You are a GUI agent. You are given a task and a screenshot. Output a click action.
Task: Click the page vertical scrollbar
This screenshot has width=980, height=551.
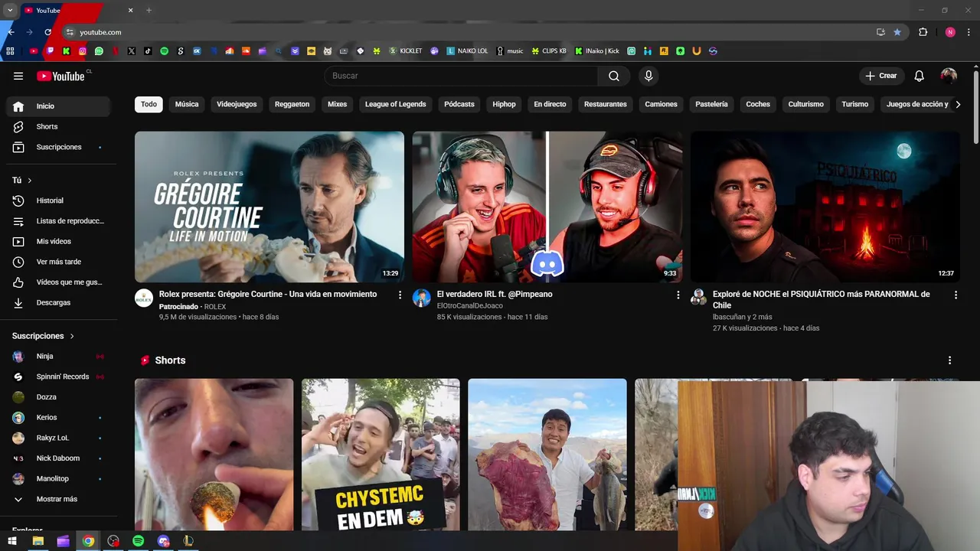tap(976, 106)
